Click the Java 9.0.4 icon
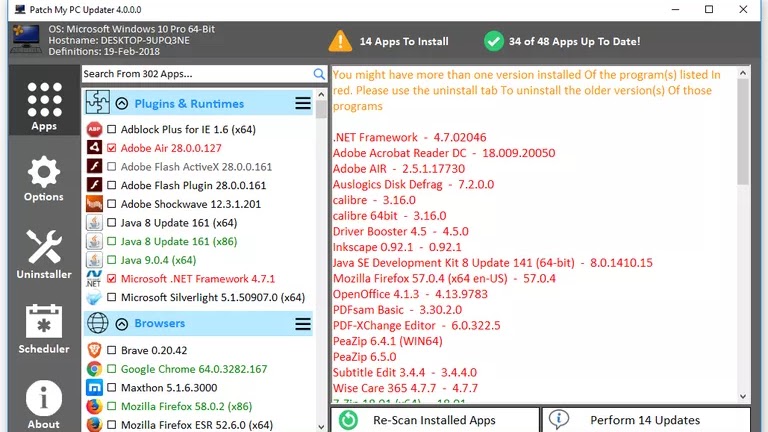 94,260
